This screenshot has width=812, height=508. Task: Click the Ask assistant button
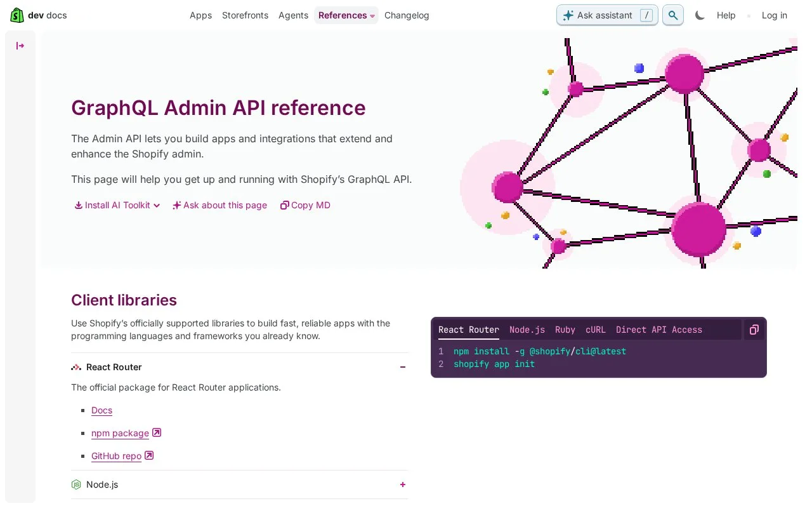click(x=607, y=15)
